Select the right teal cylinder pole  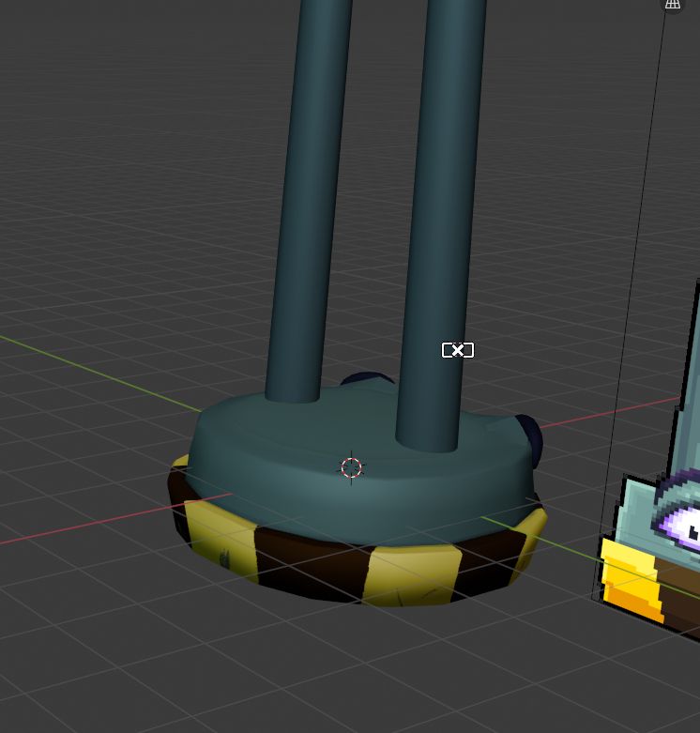[439, 224]
